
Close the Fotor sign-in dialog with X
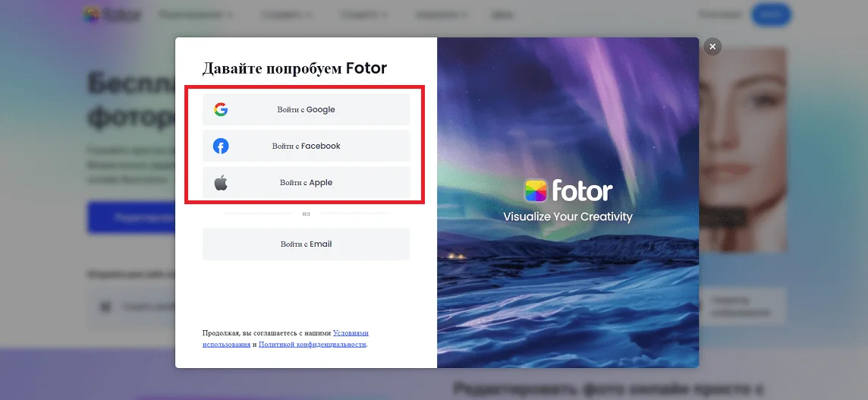click(712, 46)
